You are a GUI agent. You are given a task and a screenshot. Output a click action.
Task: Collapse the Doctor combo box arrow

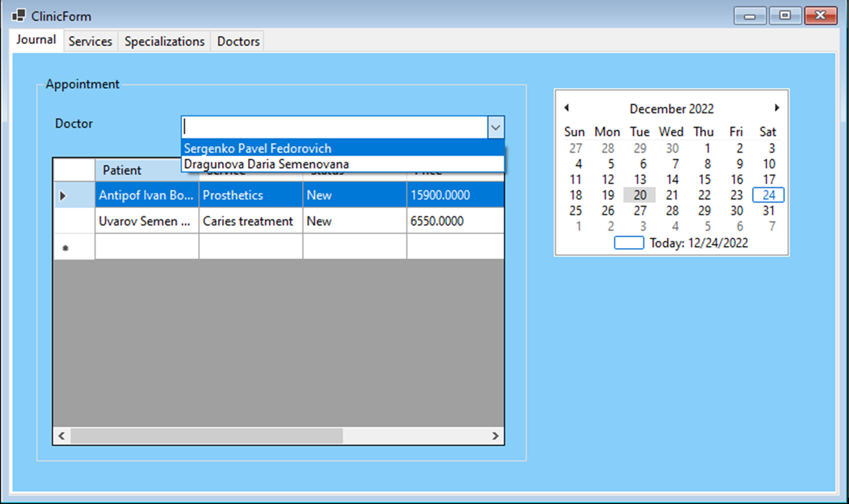496,127
